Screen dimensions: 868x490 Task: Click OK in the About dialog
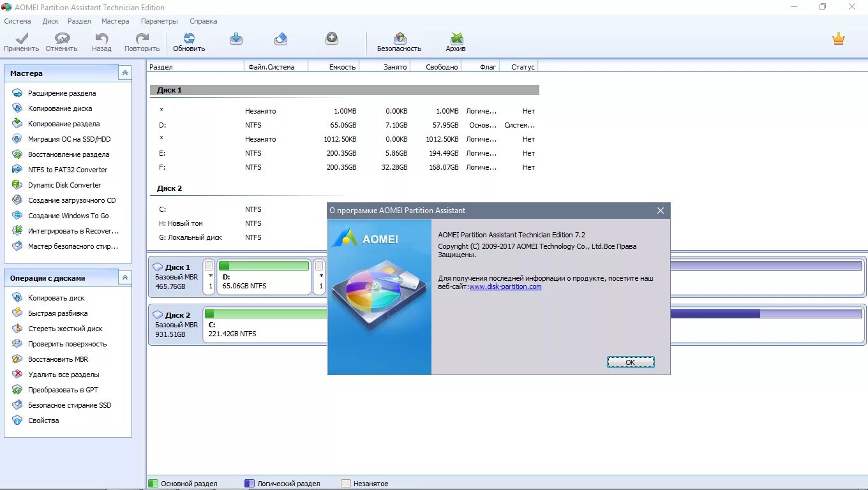click(631, 362)
